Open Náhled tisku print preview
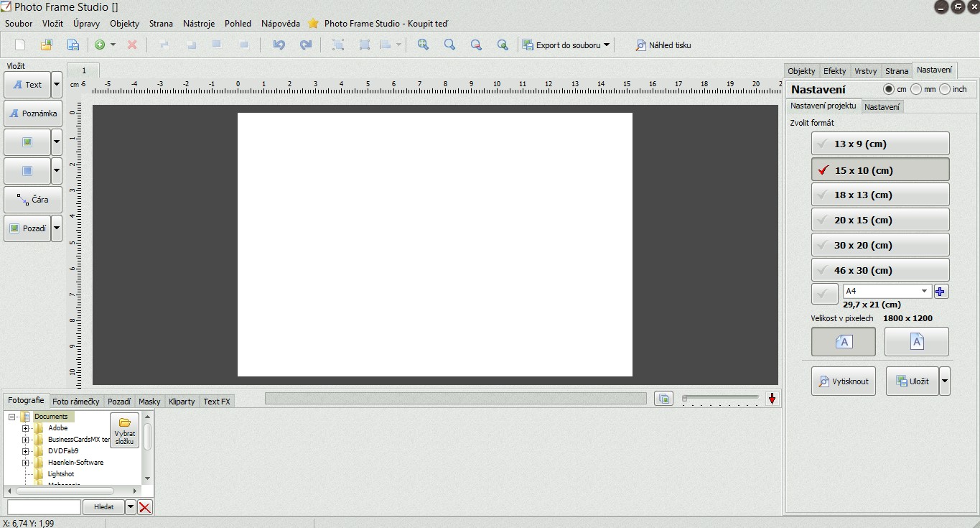This screenshot has height=528, width=980. coord(663,45)
